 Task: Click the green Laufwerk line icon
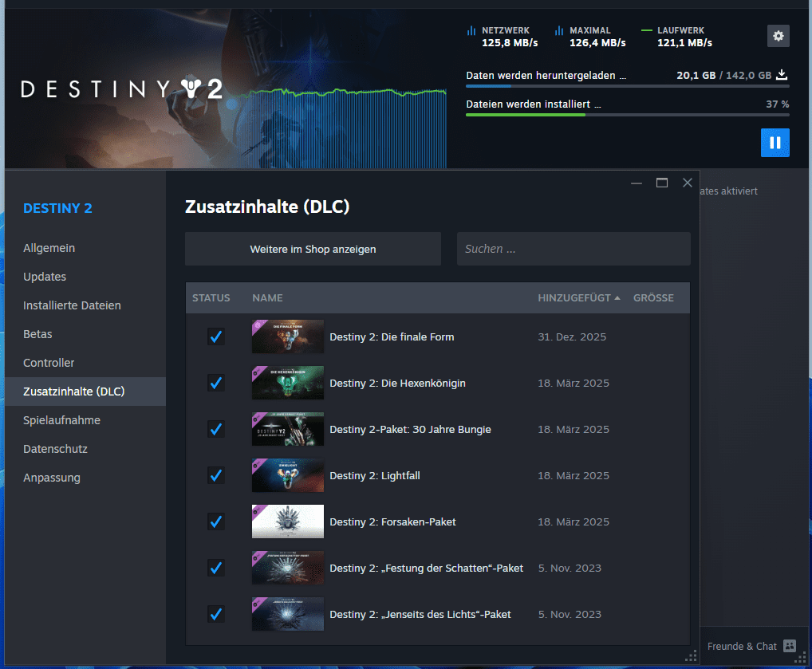[646, 30]
